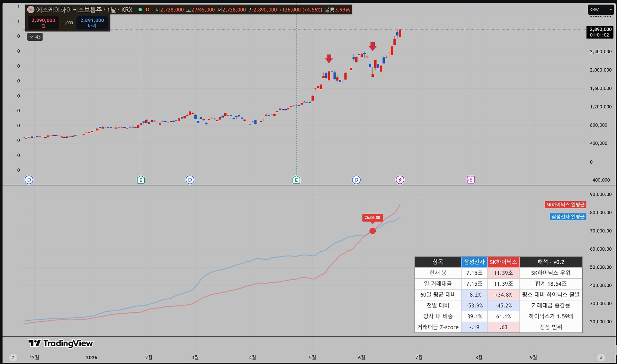The height and width of the screenshot is (364, 617).
Task: Click the 삼성전자 일평균 line label
Action: 568,217
